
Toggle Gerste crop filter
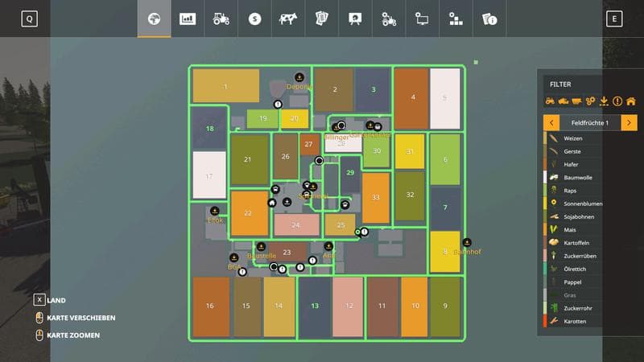point(572,151)
